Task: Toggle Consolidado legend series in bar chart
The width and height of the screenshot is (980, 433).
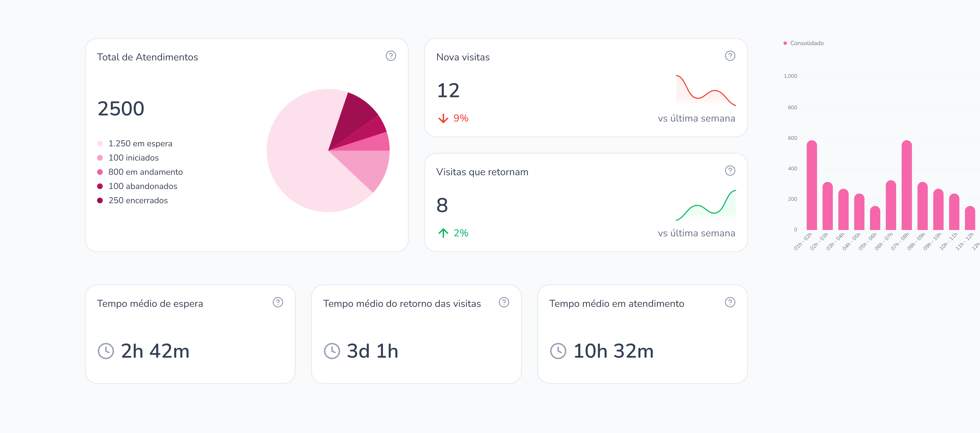Action: [806, 43]
